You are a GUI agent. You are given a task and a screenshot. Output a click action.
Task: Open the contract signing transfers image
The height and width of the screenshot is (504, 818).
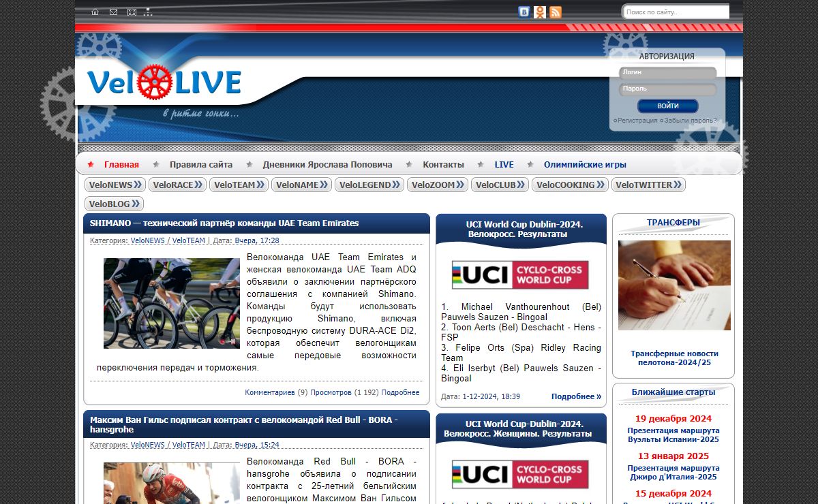(x=674, y=285)
